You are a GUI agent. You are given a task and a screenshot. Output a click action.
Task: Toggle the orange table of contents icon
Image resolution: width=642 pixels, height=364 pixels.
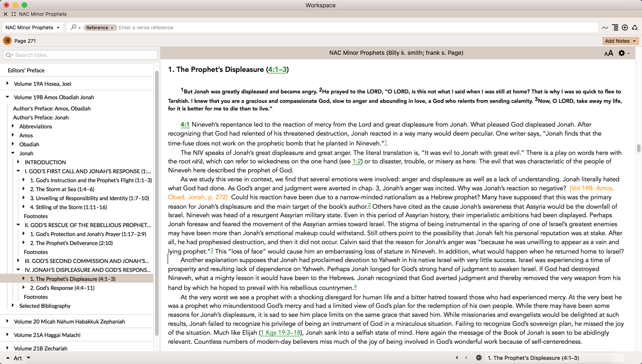(x=7, y=41)
